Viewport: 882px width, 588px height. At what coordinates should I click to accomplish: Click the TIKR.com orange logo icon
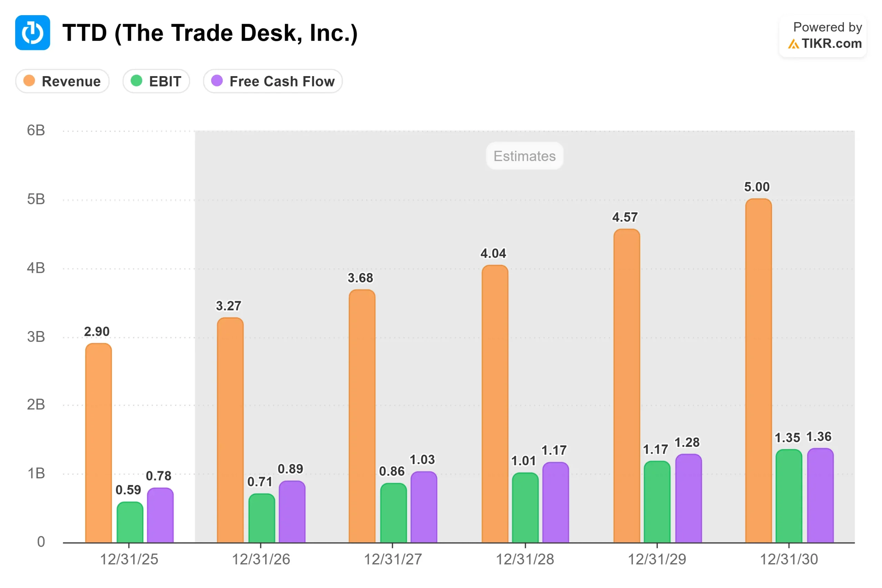pos(793,44)
